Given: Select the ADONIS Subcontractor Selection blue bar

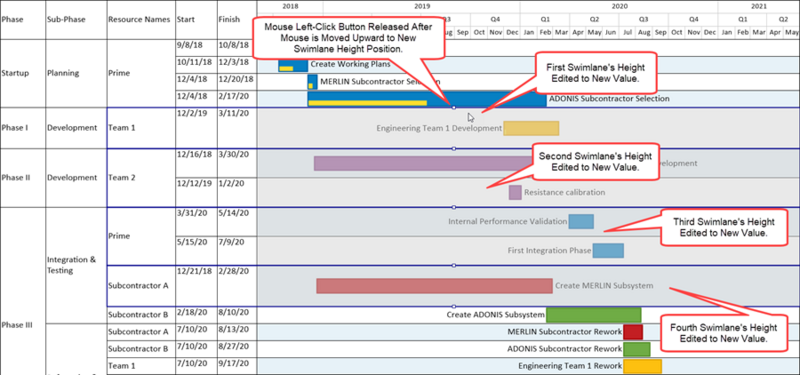Looking at the screenshot, I should (427, 99).
